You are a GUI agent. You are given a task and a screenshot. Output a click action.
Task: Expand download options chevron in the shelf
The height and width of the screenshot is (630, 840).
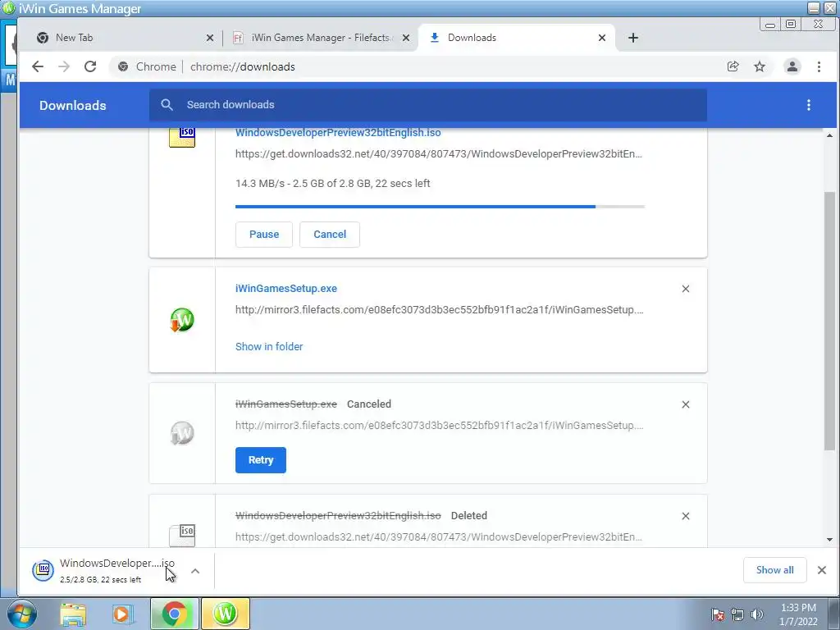pyautogui.click(x=195, y=571)
